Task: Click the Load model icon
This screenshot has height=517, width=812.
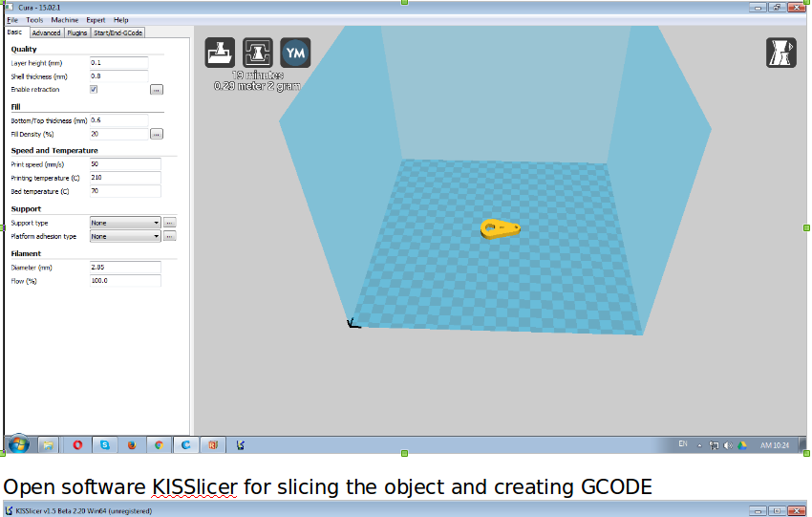Action: (220, 53)
